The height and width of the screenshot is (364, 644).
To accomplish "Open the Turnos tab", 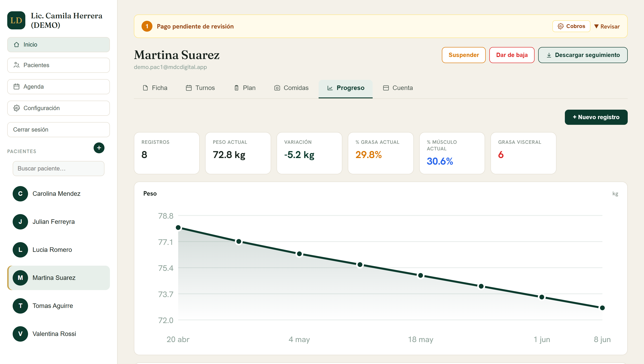I will pos(200,88).
